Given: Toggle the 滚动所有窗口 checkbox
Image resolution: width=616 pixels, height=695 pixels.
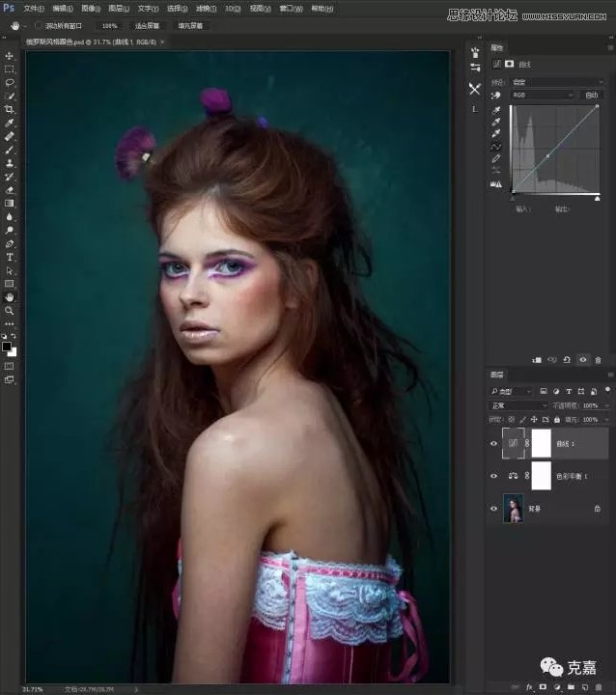Looking at the screenshot, I should [x=39, y=25].
